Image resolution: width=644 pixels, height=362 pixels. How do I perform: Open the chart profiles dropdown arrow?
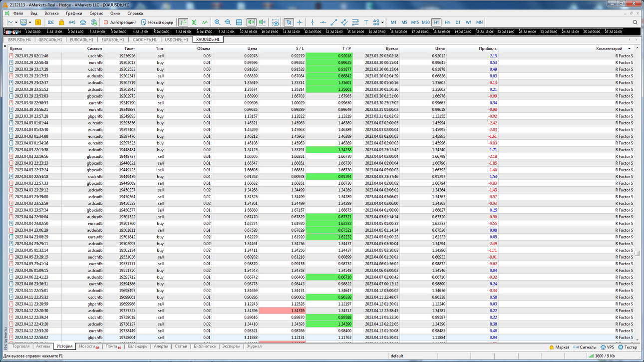tap(30, 22)
